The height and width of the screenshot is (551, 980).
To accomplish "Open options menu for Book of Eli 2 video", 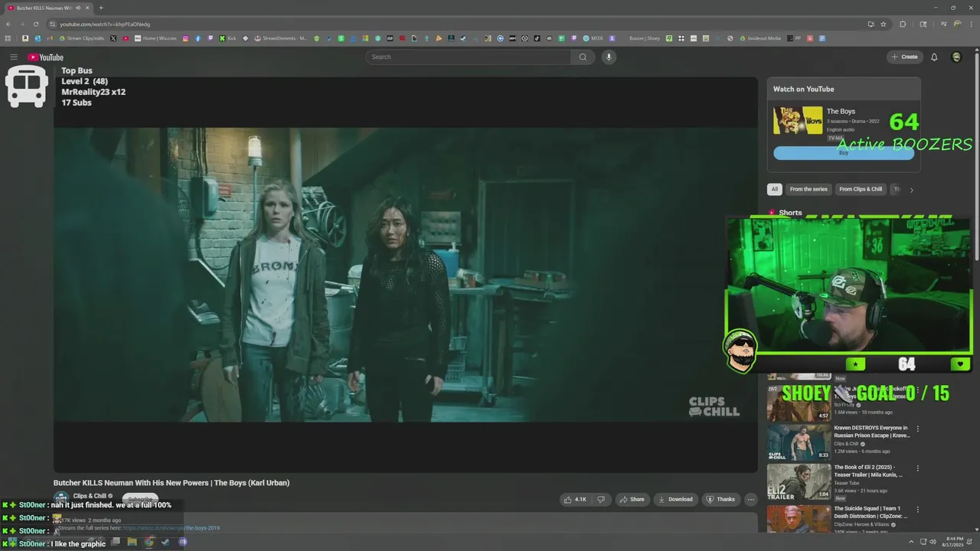I will click(x=917, y=468).
